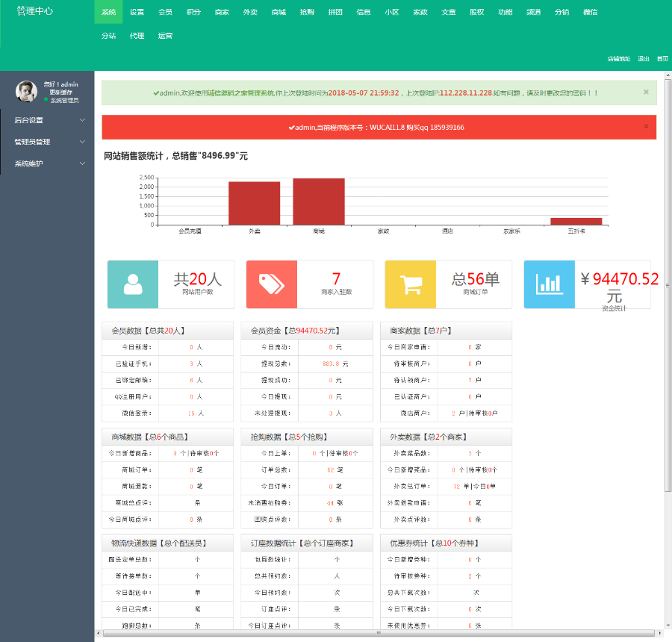Open the 微信 navigation tab
The width and height of the screenshot is (672, 642).
tap(590, 12)
